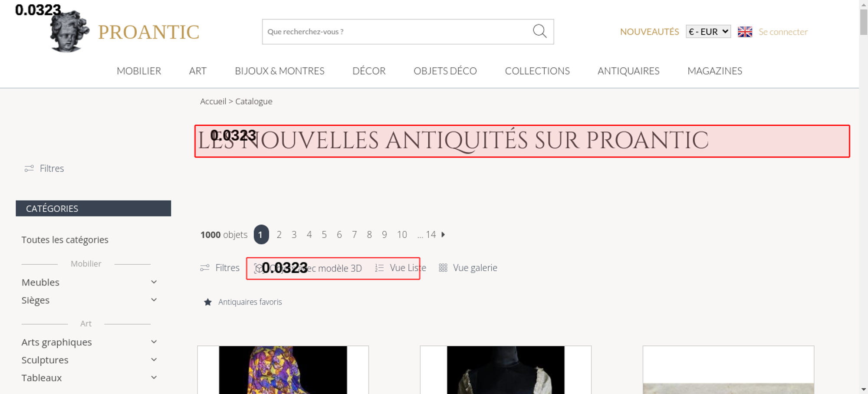Click the UK flag language icon
The image size is (868, 394).
coord(745,32)
